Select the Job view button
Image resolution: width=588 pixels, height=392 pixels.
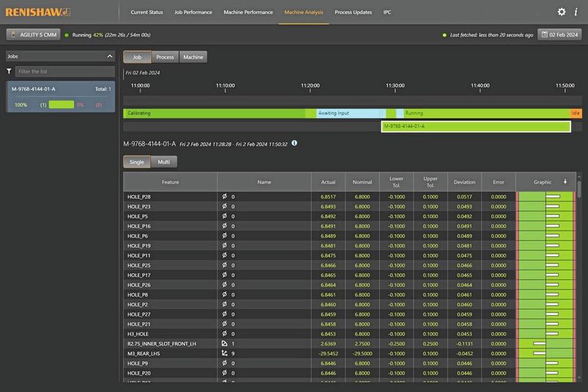pos(137,57)
